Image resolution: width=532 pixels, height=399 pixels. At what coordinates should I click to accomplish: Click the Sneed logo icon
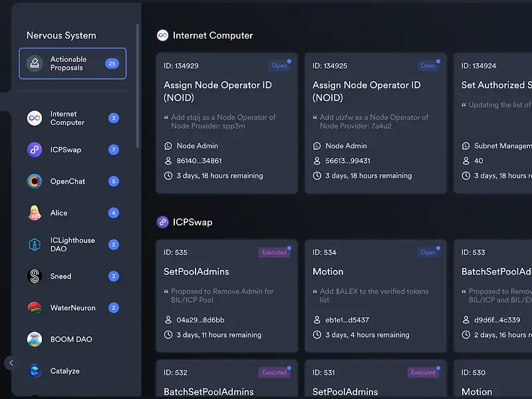tap(35, 276)
